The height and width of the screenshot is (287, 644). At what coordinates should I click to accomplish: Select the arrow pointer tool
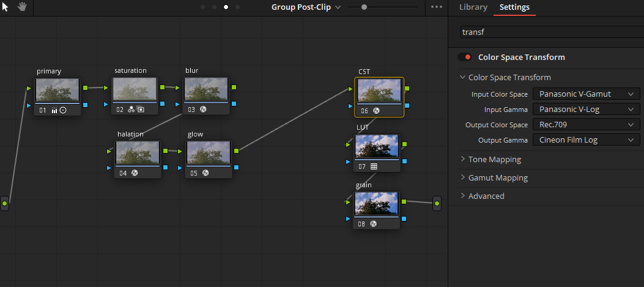pyautogui.click(x=6, y=7)
